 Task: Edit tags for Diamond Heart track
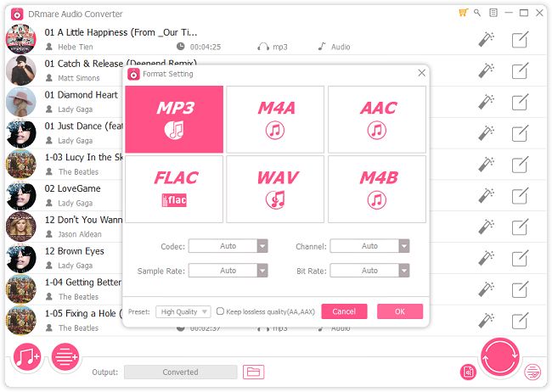520,102
